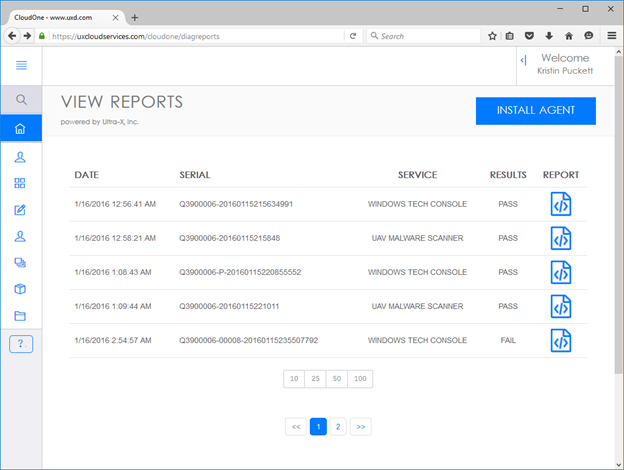This screenshot has width=624, height=470.
Task: Open the hamburger menu in sidebar
Action: coord(21,65)
